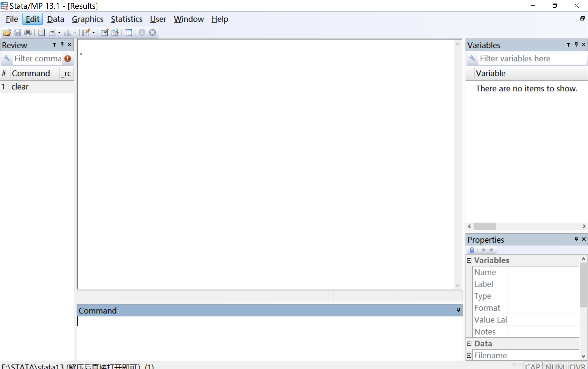This screenshot has height=369, width=588.
Task: Toggle auto-hide pin on Review panel
Action: click(62, 45)
